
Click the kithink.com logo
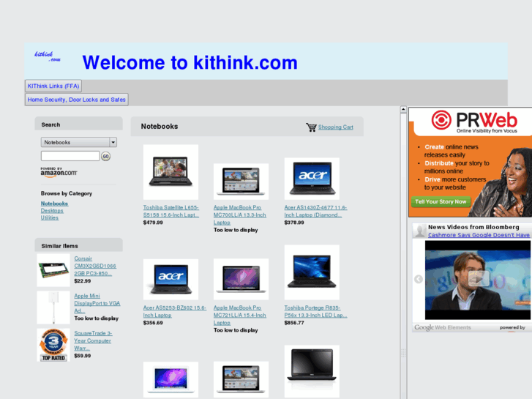[x=48, y=56]
